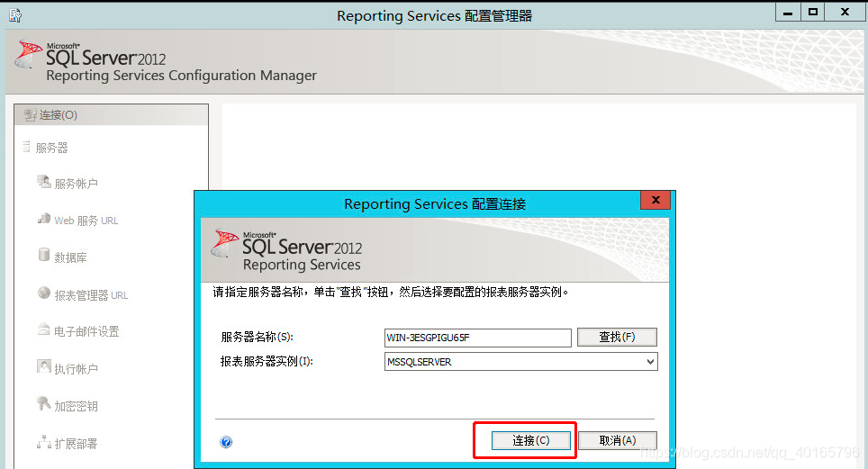The image size is (868, 469).
Task: Click the 连接(O) network icon
Action: (x=30, y=114)
